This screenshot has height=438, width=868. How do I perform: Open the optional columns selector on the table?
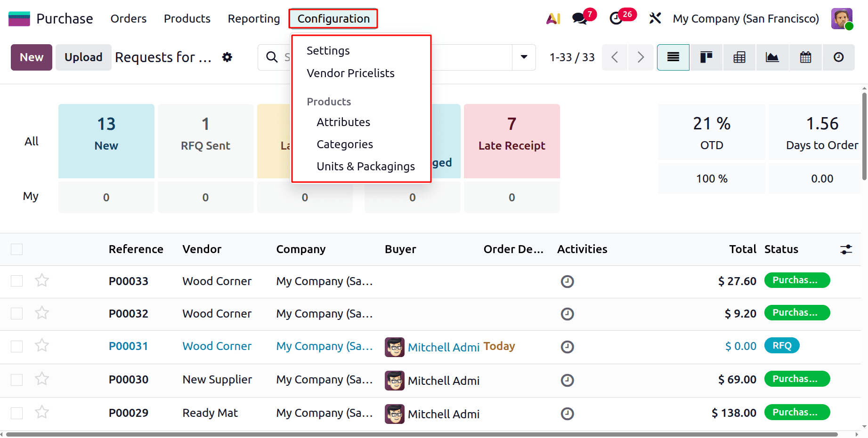[846, 249]
